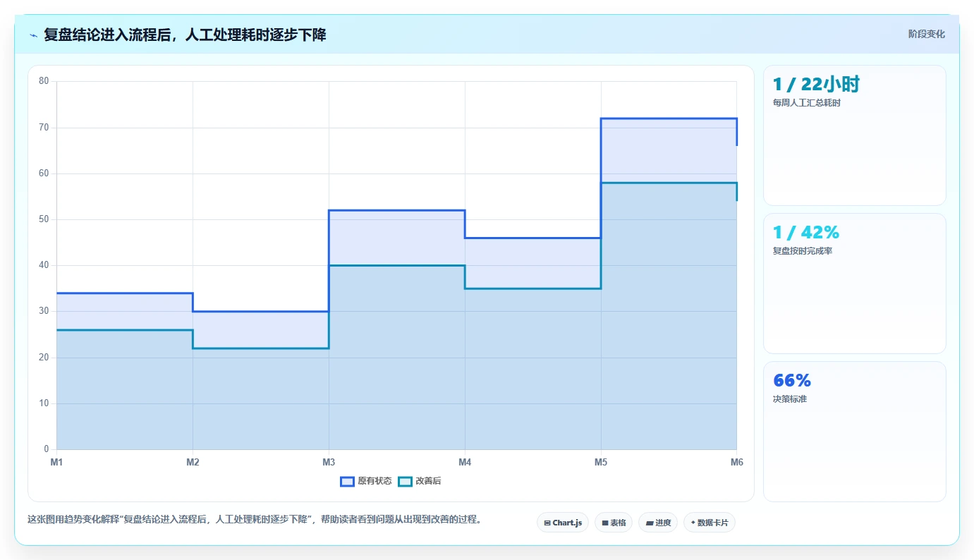
Task: Click the 1 / 22小时 metric value
Action: [x=816, y=85]
